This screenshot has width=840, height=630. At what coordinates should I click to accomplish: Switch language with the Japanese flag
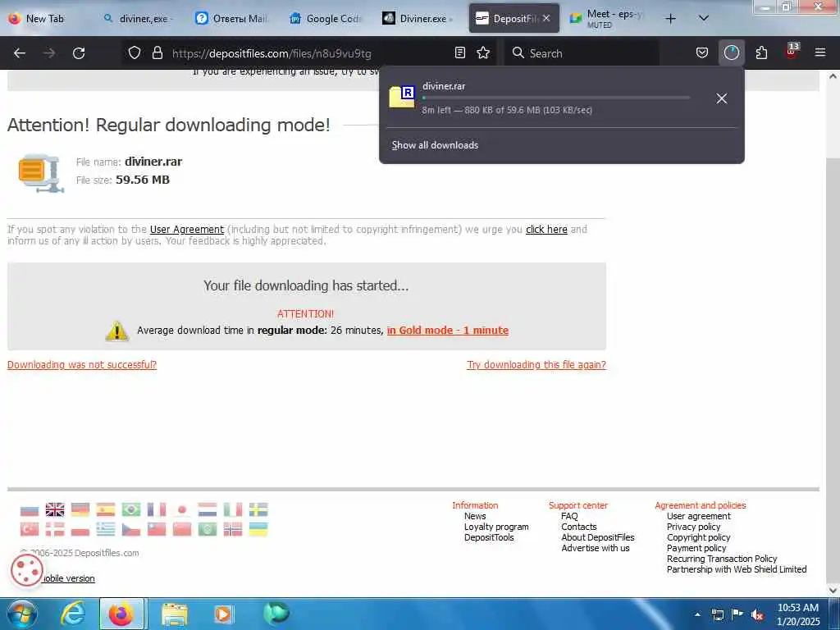pyautogui.click(x=181, y=509)
